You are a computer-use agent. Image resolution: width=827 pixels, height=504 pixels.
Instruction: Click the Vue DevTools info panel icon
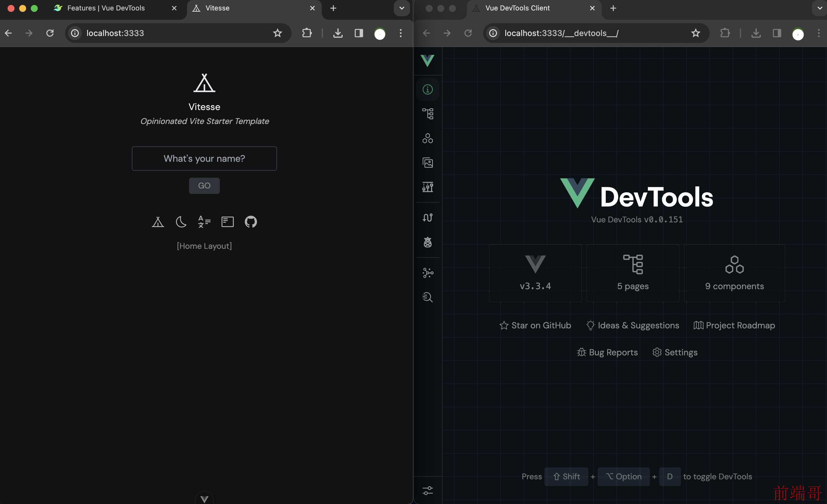(x=427, y=90)
